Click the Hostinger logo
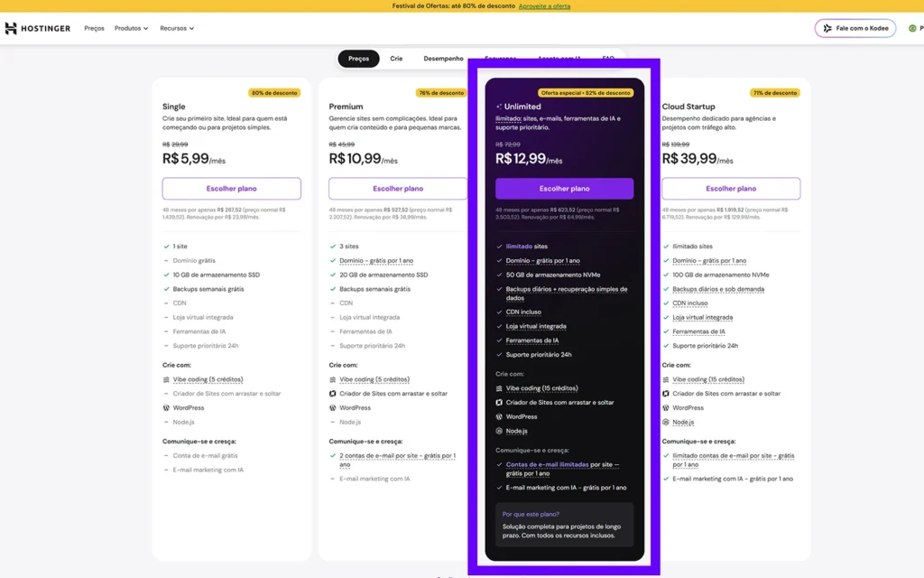Image resolution: width=924 pixels, height=578 pixels. pos(38,28)
